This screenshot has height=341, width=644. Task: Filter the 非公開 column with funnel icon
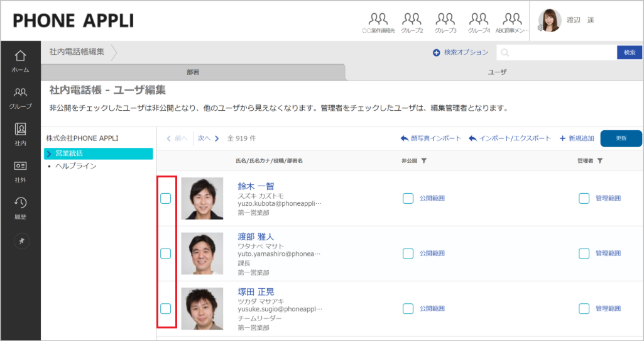point(424,161)
